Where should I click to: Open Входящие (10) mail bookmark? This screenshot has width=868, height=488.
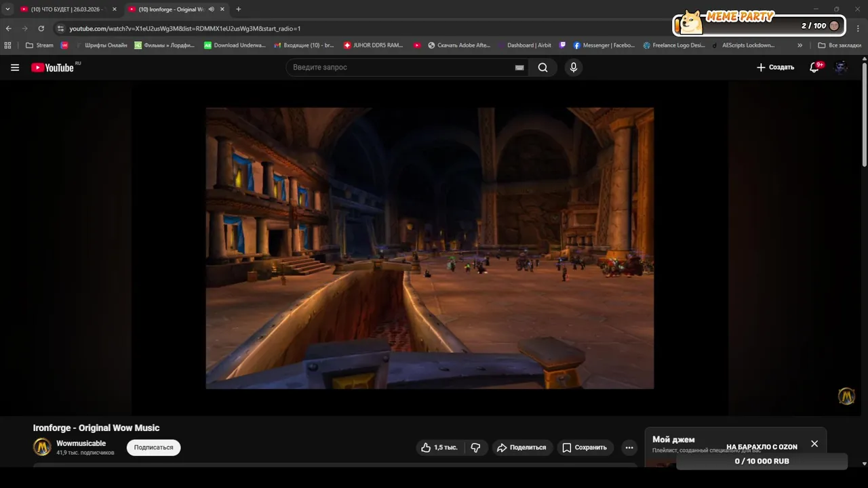pos(304,45)
